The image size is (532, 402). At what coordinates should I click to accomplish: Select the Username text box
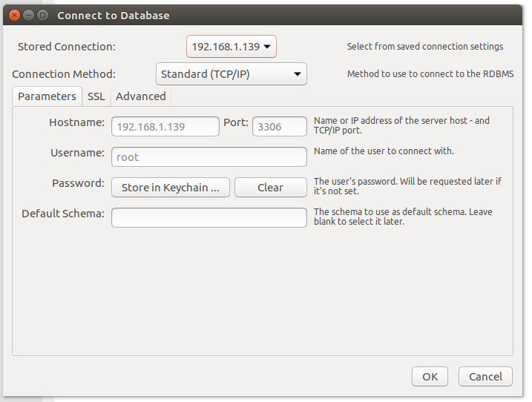click(208, 157)
